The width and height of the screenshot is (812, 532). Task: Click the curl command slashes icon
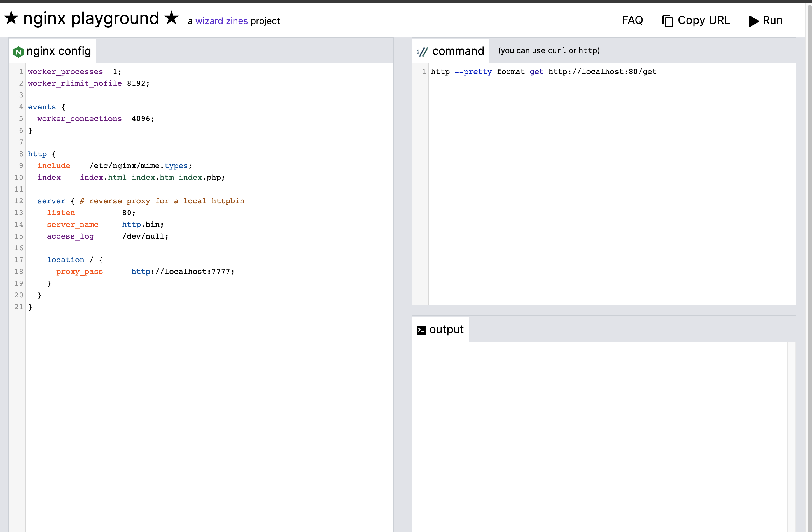click(x=422, y=52)
